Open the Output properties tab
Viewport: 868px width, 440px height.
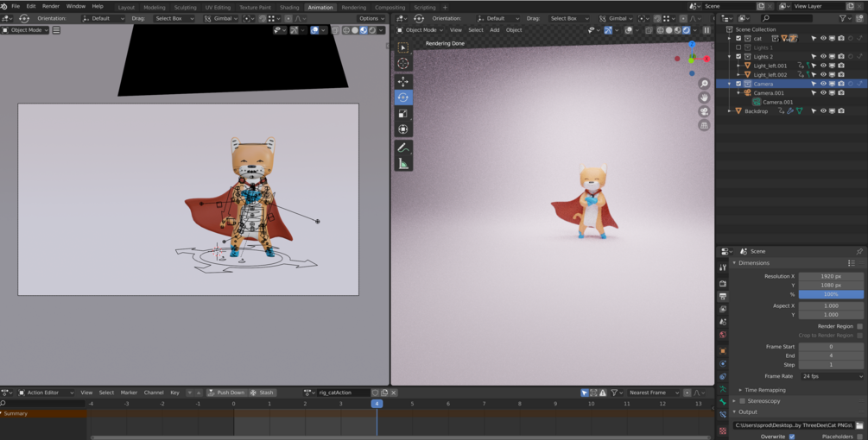point(722,296)
